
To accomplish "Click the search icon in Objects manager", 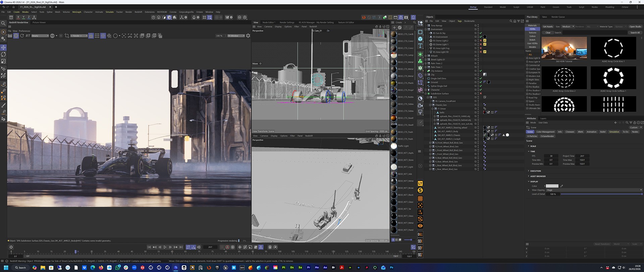I will 511,21.
